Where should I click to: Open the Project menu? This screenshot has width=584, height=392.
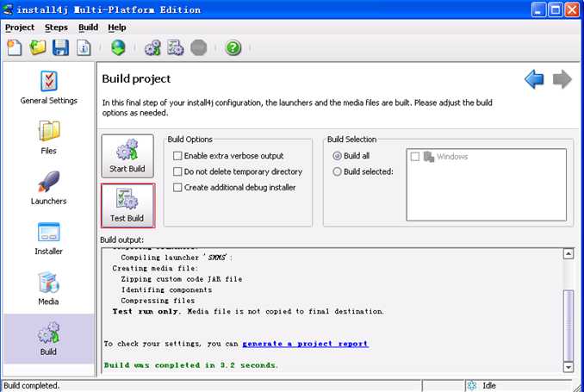[20, 28]
